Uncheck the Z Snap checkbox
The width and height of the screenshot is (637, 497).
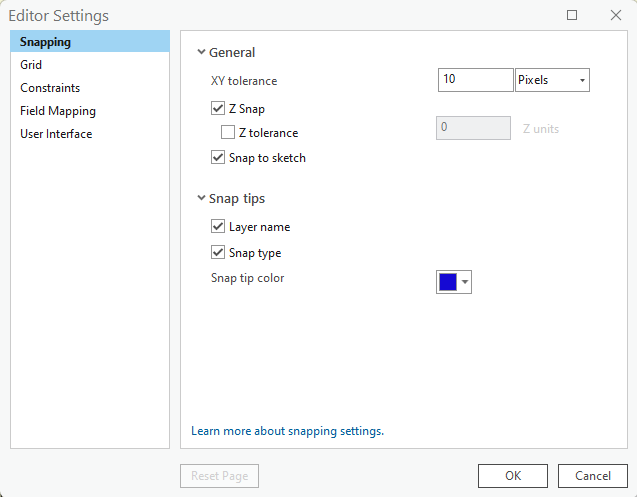218,109
